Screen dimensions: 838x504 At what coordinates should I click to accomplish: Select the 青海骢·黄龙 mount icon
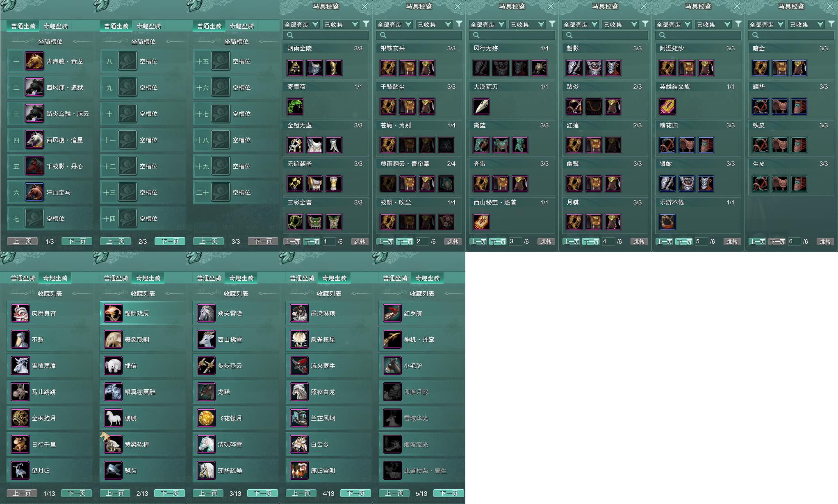click(x=34, y=61)
